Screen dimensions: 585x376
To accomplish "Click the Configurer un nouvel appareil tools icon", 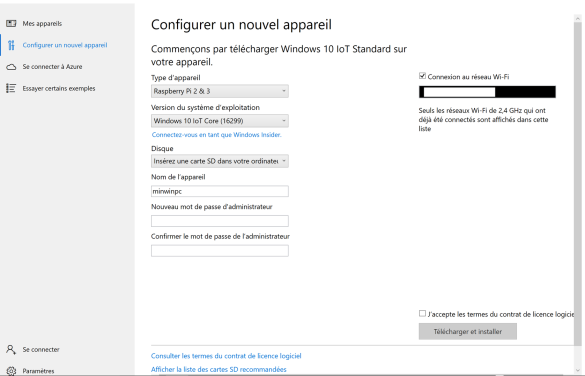I will click(x=11, y=45).
